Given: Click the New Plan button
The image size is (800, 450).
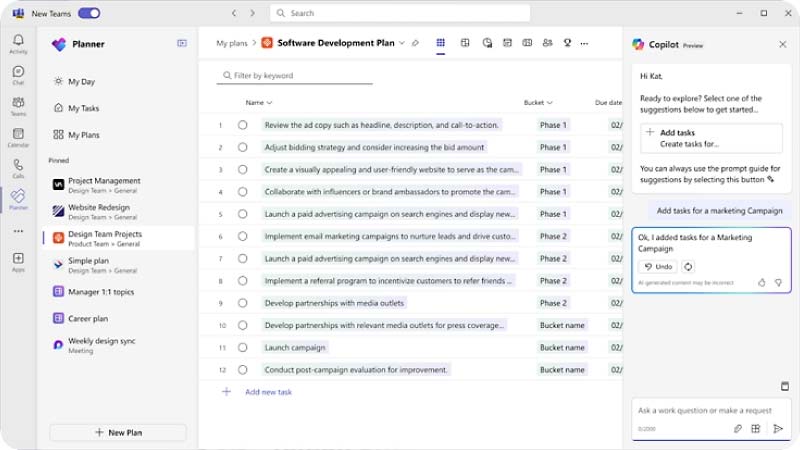Looking at the screenshot, I should (118, 432).
